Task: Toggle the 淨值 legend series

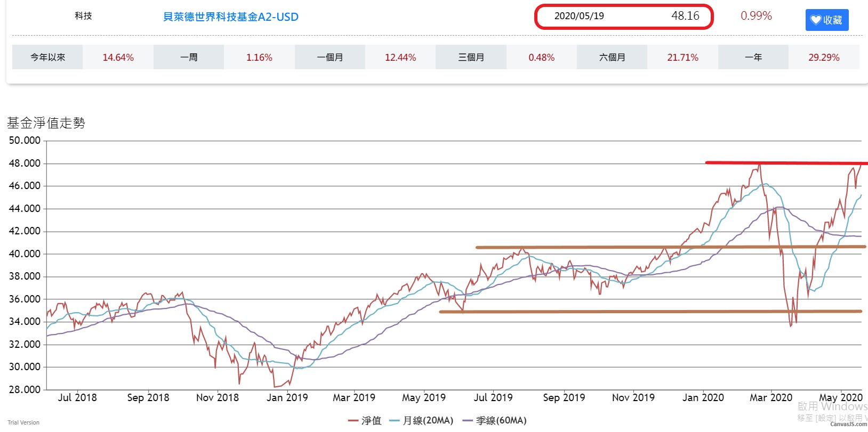Action: 365,421
